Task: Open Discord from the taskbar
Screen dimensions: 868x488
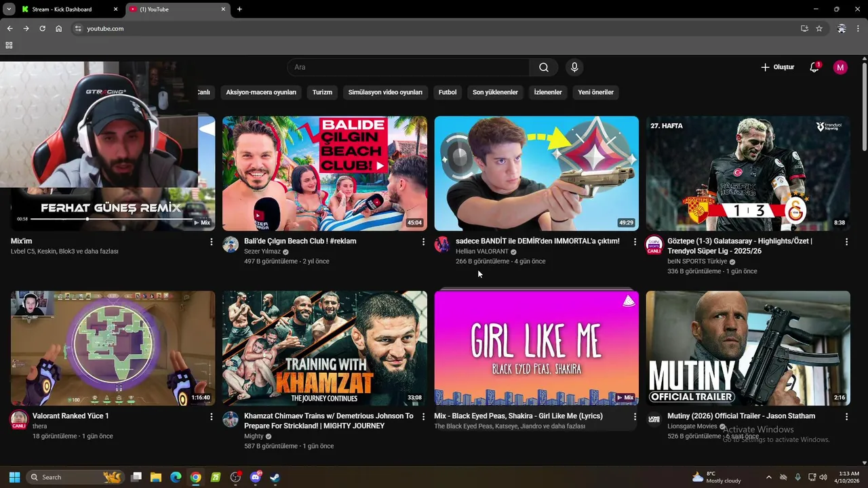Action: [x=256, y=477]
